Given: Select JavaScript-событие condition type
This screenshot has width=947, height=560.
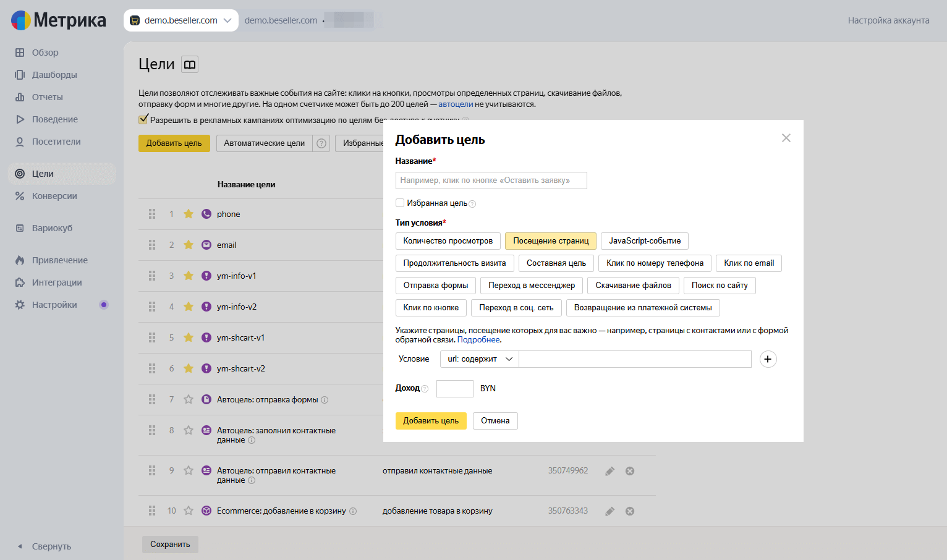Looking at the screenshot, I should 645,241.
